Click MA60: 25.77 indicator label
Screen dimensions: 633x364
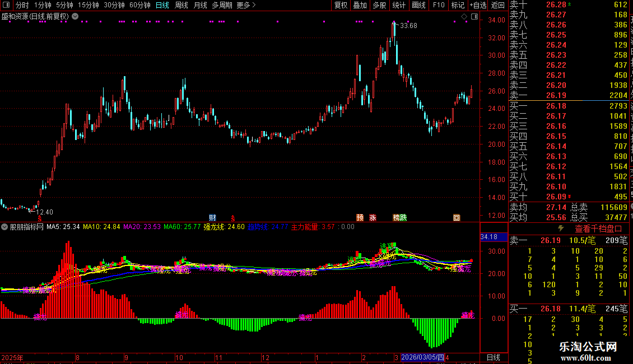pyautogui.click(x=182, y=227)
